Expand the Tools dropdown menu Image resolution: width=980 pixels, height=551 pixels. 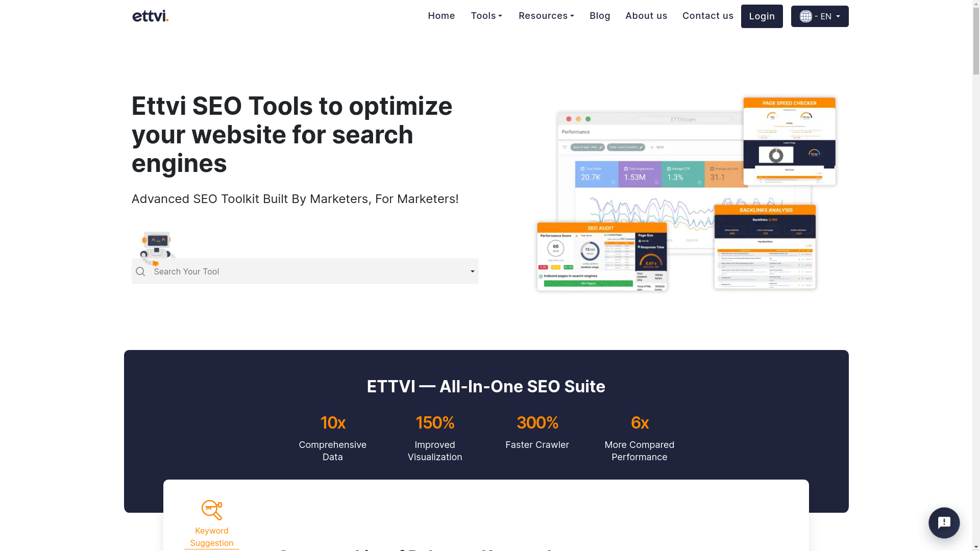point(486,16)
